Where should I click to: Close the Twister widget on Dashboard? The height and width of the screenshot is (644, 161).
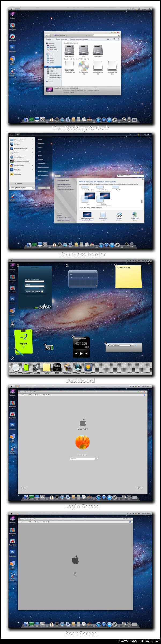pos(18,266)
